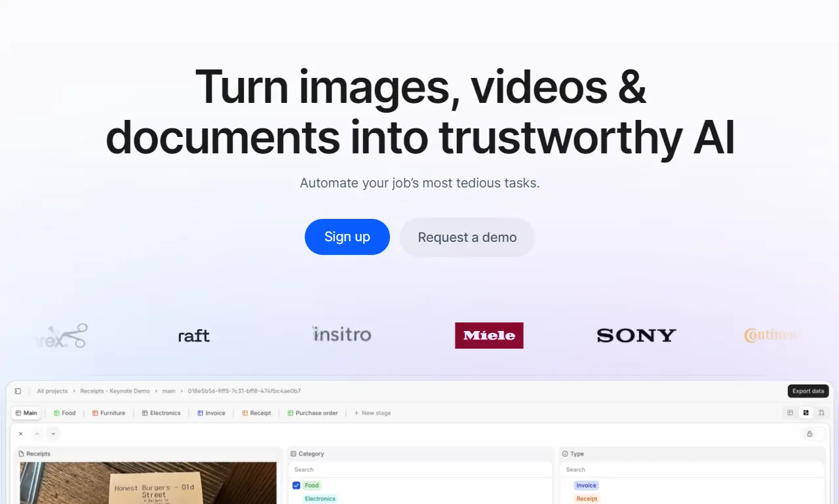Open the workflow branch view icon
Image resolution: width=839 pixels, height=504 pixels.
click(x=821, y=413)
